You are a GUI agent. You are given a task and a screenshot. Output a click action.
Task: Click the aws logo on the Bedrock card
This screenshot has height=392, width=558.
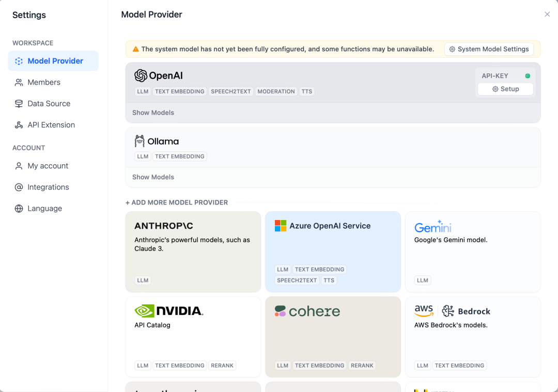(x=424, y=311)
